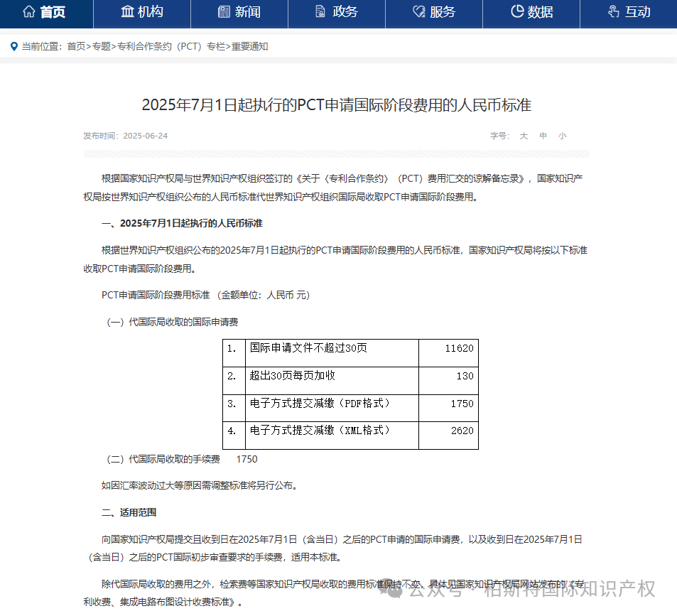Image resolution: width=677 pixels, height=616 pixels.
Task: Switch font size to 大
Action: pos(524,135)
